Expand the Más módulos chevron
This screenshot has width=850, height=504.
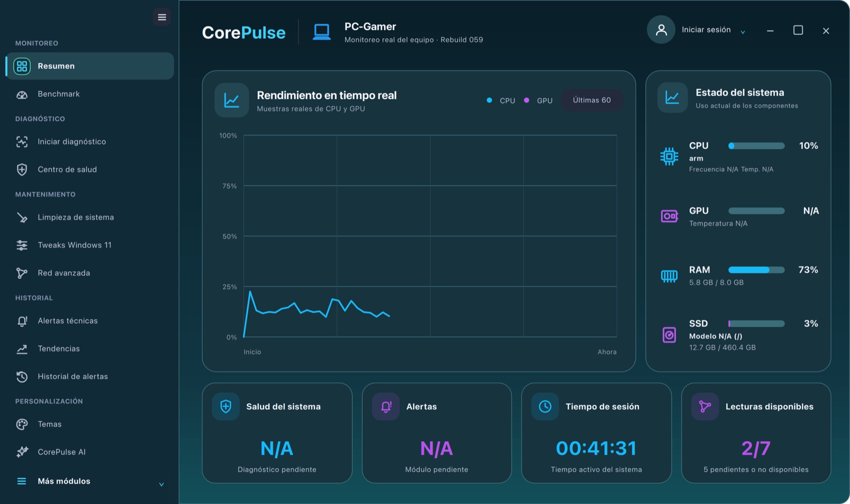[x=161, y=484]
